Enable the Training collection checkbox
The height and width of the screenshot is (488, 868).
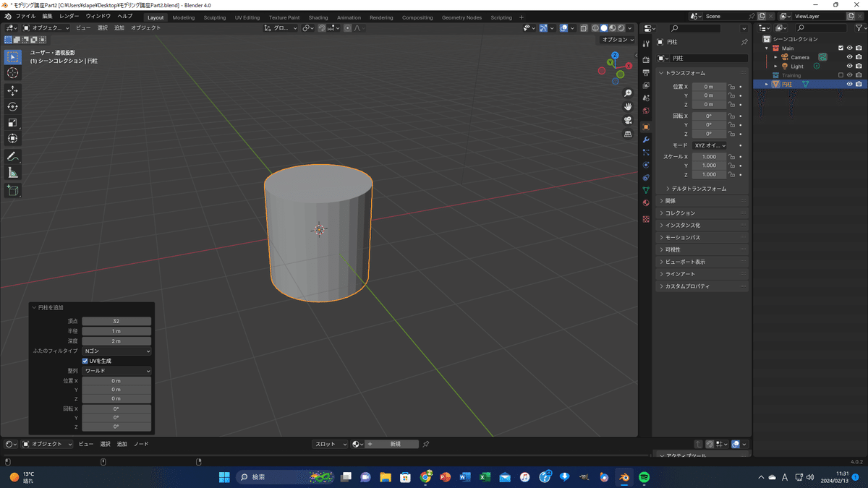[841, 75]
